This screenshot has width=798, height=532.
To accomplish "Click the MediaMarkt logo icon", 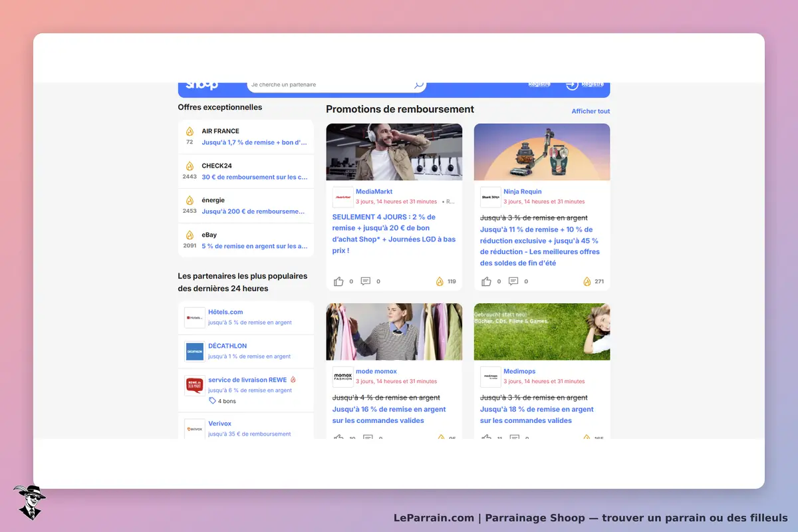I will pyautogui.click(x=343, y=197).
